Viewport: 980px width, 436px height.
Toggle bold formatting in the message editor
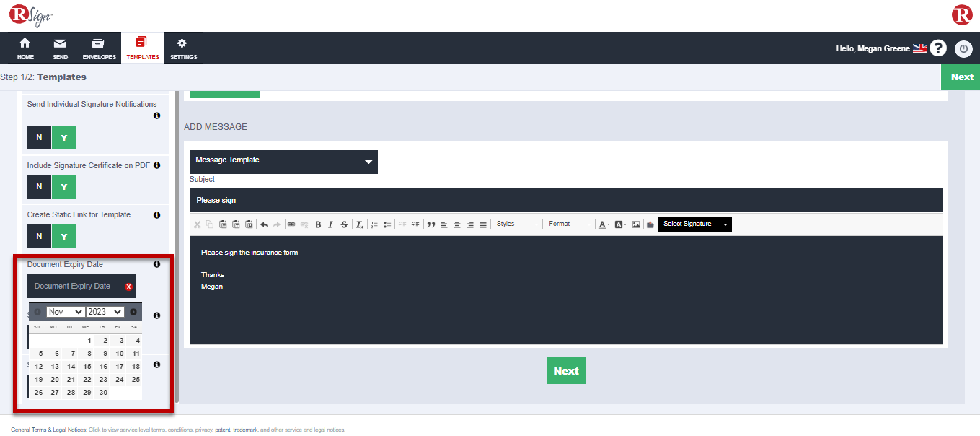pyautogui.click(x=318, y=224)
